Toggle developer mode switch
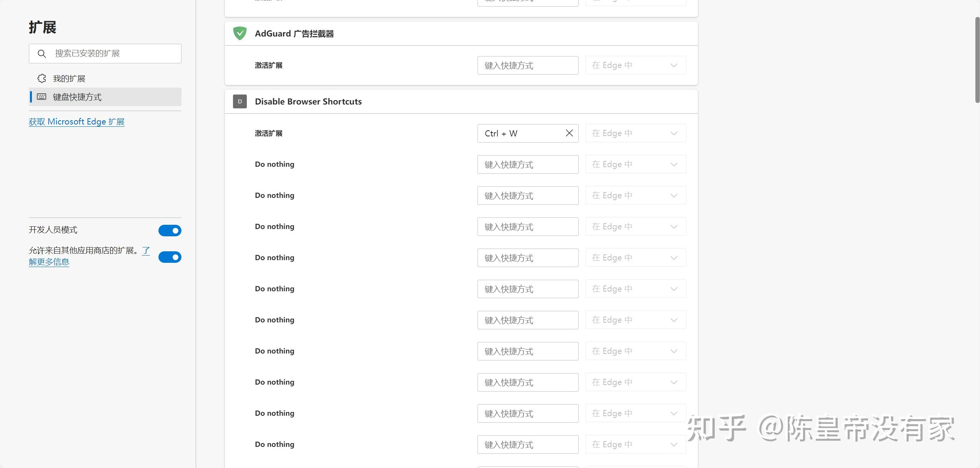Screen dimensions: 980x468 coord(170,231)
